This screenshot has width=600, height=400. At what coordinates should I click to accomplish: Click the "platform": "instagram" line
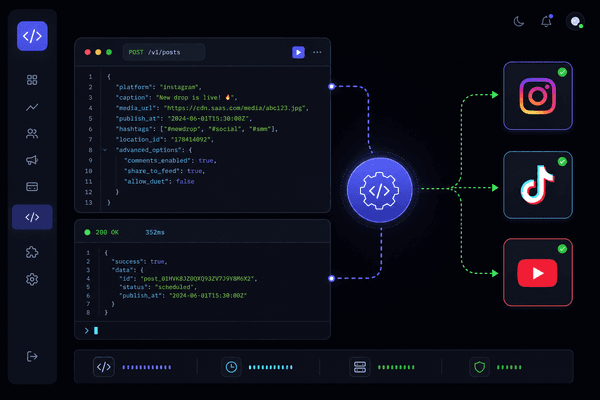[x=158, y=87]
